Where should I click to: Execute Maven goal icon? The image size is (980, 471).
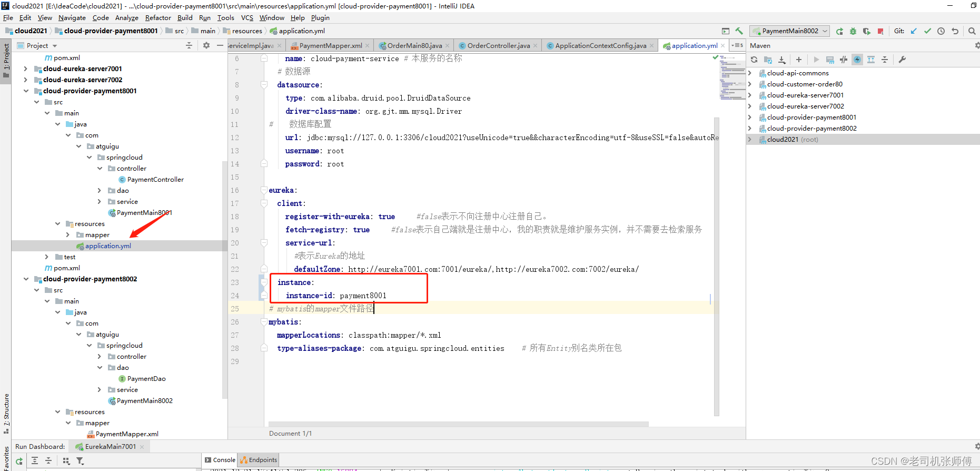(830, 60)
